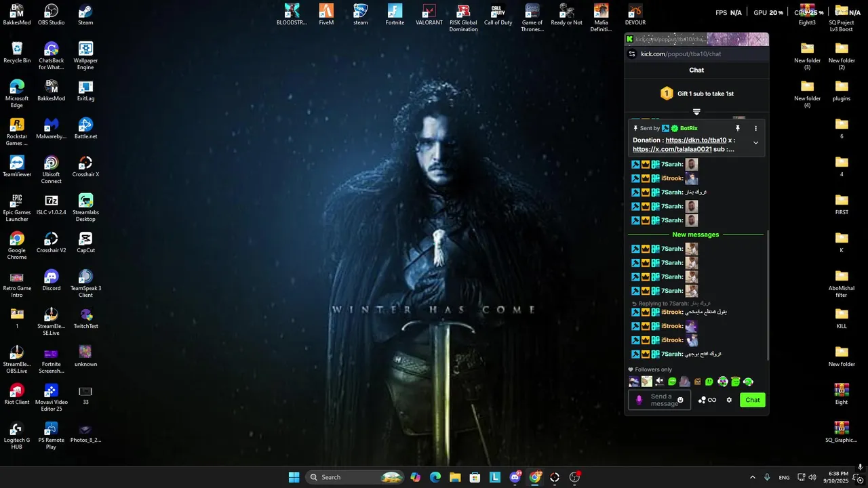The height and width of the screenshot is (488, 868).
Task: Open Logitech G HUB shortcut
Action: point(17,435)
